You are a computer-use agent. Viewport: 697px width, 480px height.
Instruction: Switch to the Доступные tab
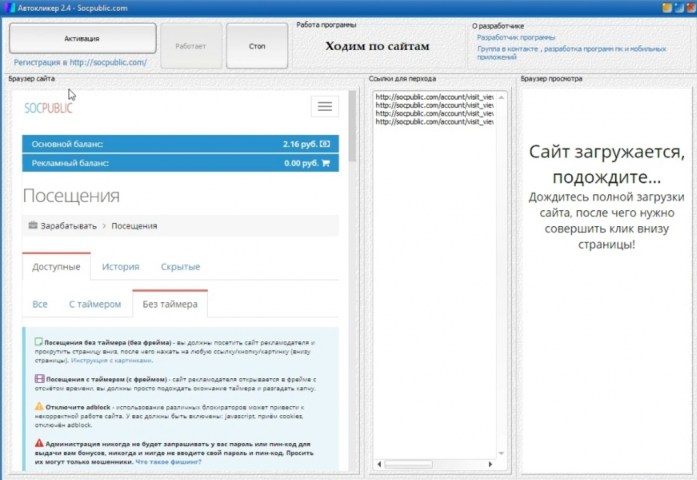(x=56, y=267)
